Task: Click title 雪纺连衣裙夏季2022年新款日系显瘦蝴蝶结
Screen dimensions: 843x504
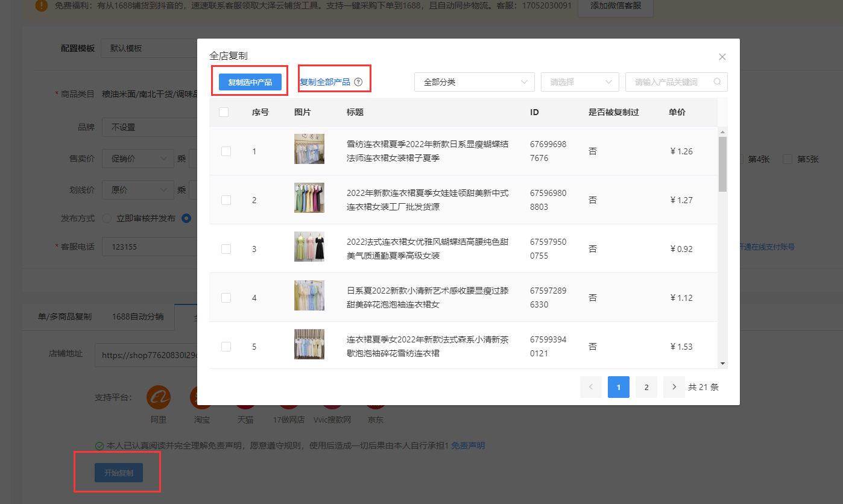Action: (428, 151)
